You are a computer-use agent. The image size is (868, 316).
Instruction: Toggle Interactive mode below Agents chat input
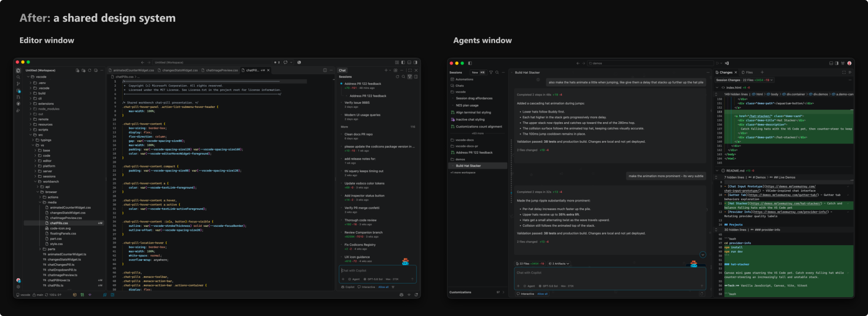tap(525, 294)
